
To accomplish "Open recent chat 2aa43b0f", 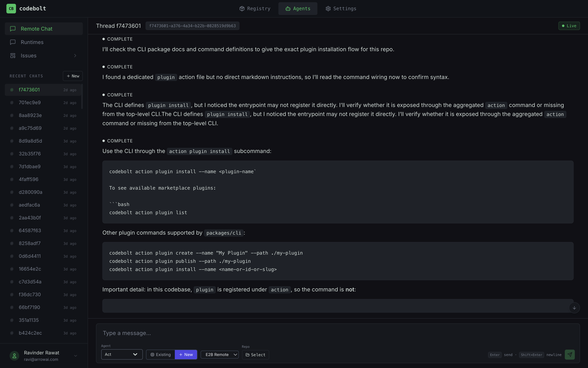I will pos(43,218).
